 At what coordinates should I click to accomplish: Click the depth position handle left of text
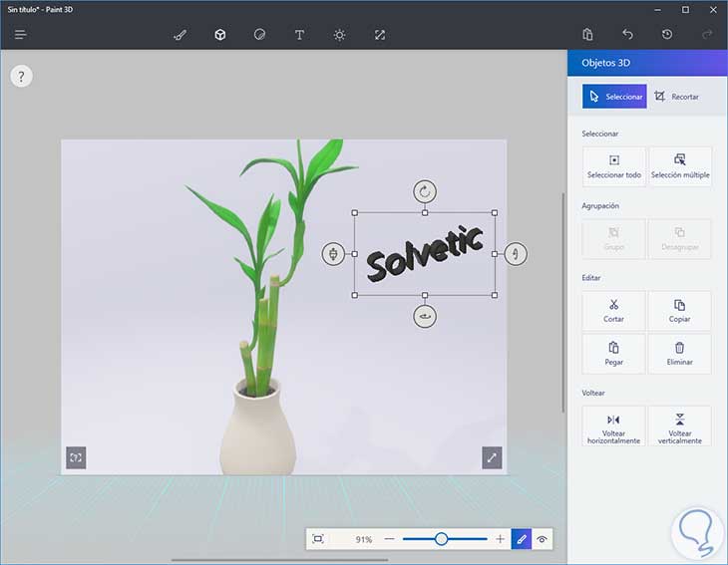333,254
